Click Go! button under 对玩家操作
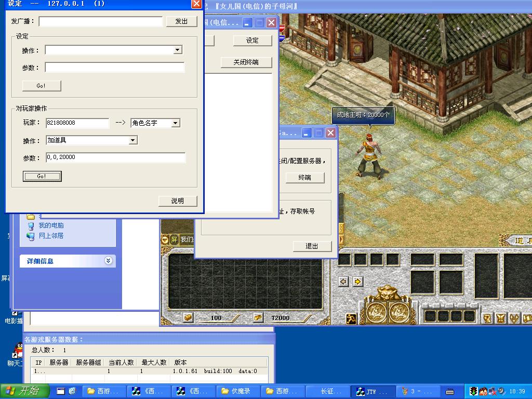The height and width of the screenshot is (399, 532). pyautogui.click(x=42, y=176)
